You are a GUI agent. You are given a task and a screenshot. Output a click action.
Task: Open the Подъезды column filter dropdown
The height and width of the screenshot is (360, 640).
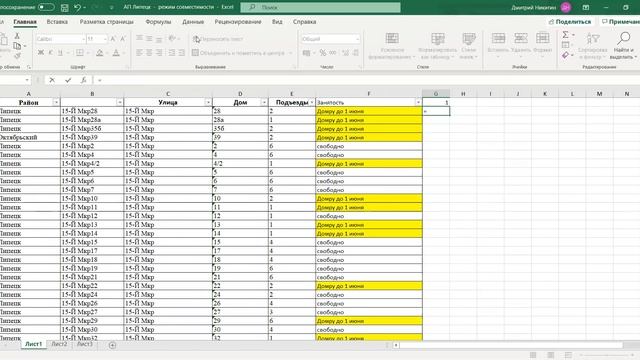point(312,102)
